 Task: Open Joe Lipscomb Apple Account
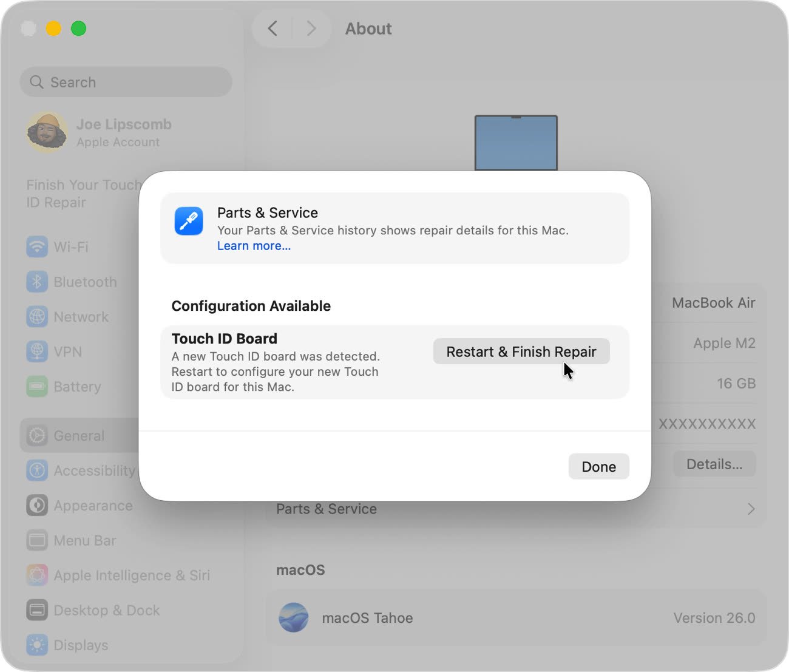pos(124,132)
